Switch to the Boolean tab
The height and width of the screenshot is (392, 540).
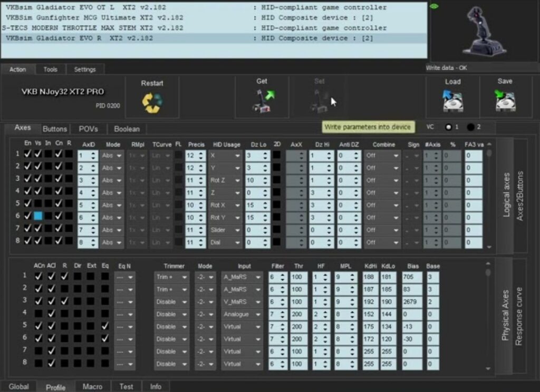[127, 129]
